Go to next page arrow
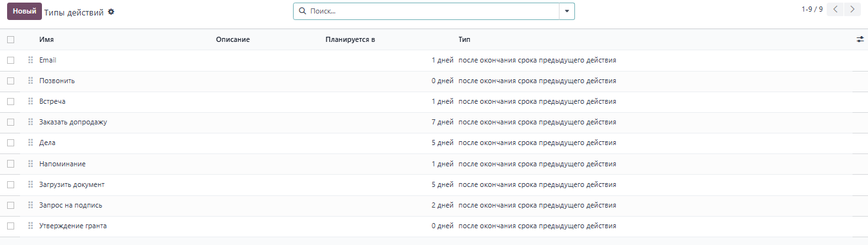Screen dimensions: 868x245 click(853, 9)
